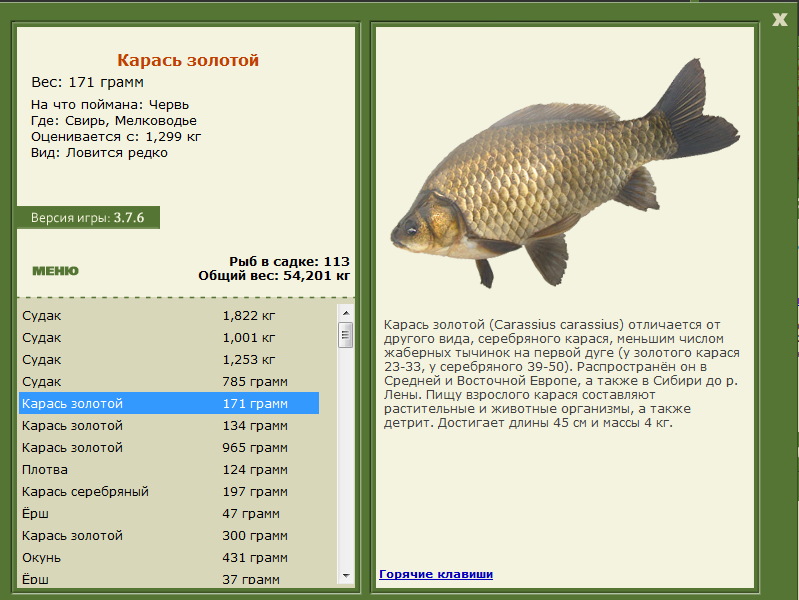This screenshot has width=799, height=600.
Task: Select highlighted Карась золотой 171 грамм row
Action: (169, 403)
